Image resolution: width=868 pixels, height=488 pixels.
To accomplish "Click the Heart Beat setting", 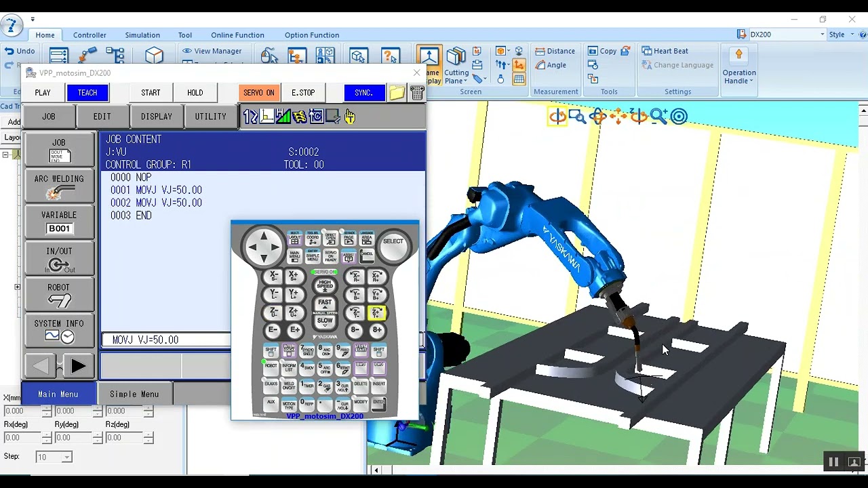I will pyautogui.click(x=665, y=51).
